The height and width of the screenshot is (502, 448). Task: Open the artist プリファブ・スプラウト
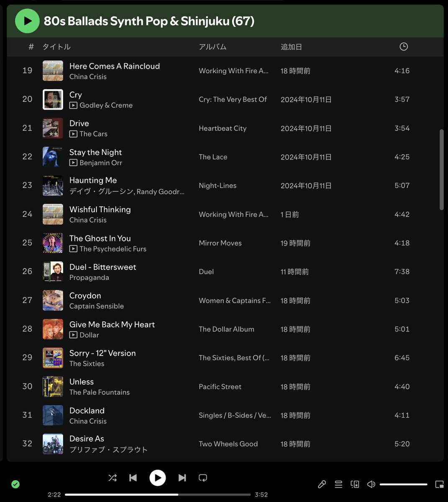(x=108, y=450)
